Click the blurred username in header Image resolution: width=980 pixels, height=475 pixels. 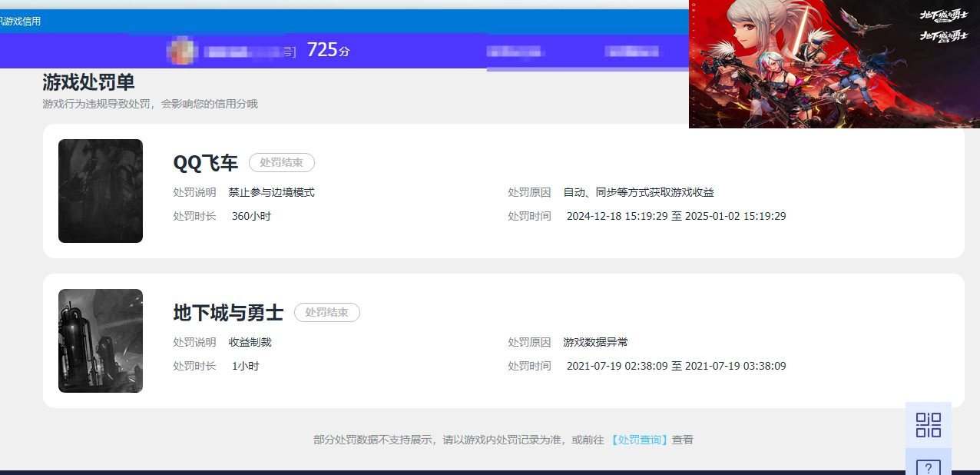[x=250, y=51]
